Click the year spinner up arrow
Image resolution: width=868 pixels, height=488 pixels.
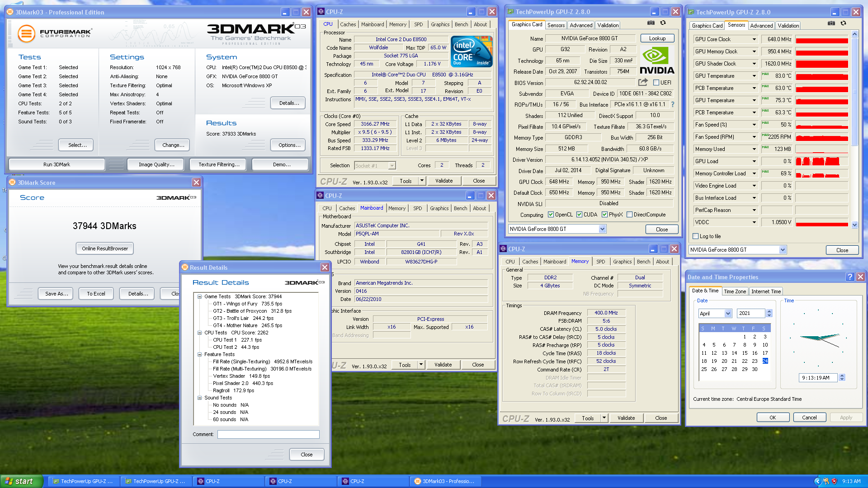769,311
